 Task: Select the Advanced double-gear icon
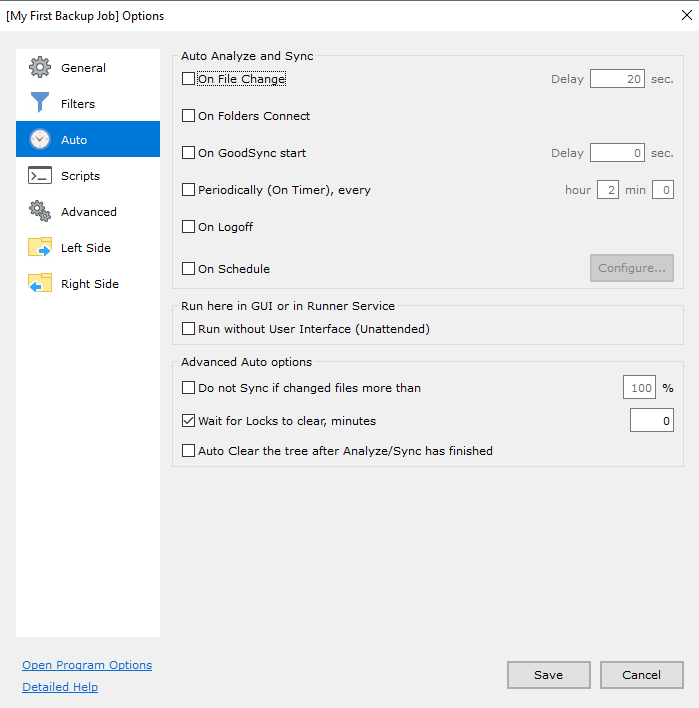click(x=40, y=211)
